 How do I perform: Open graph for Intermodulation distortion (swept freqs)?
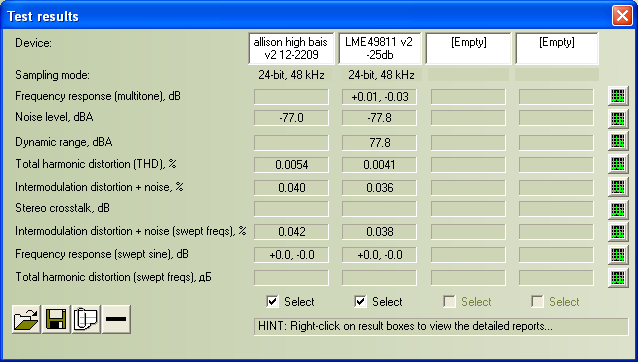pos(618,231)
